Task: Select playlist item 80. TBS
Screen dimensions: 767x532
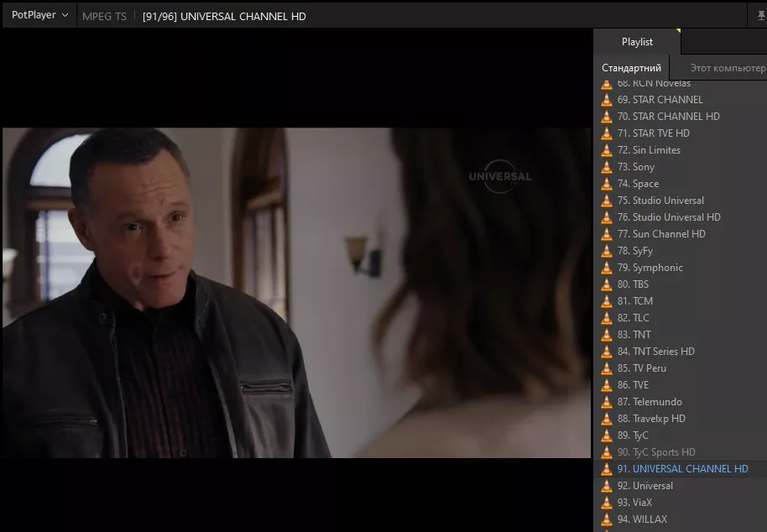Action: click(681, 284)
